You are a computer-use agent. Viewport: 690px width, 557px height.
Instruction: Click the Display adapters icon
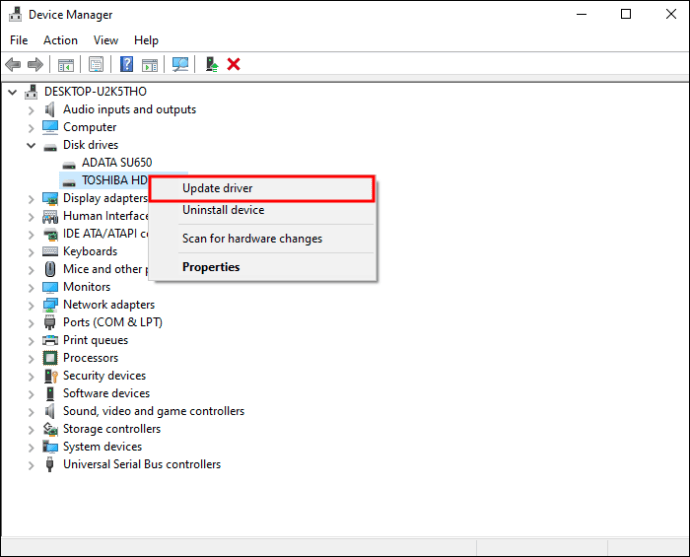click(50, 198)
